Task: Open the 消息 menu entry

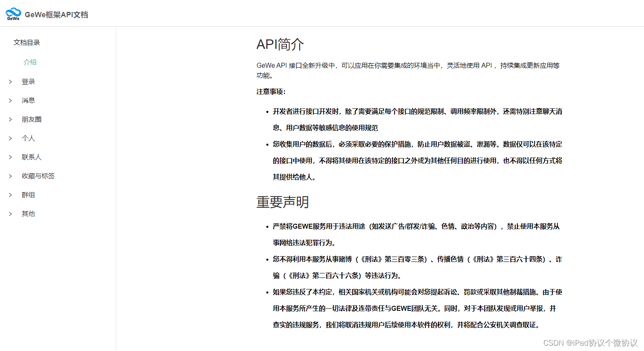Action: tap(28, 101)
